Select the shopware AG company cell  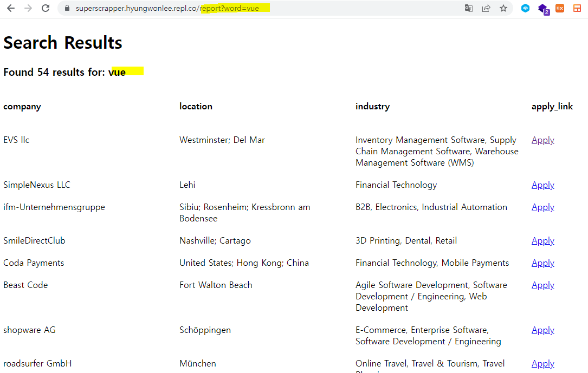click(x=29, y=330)
